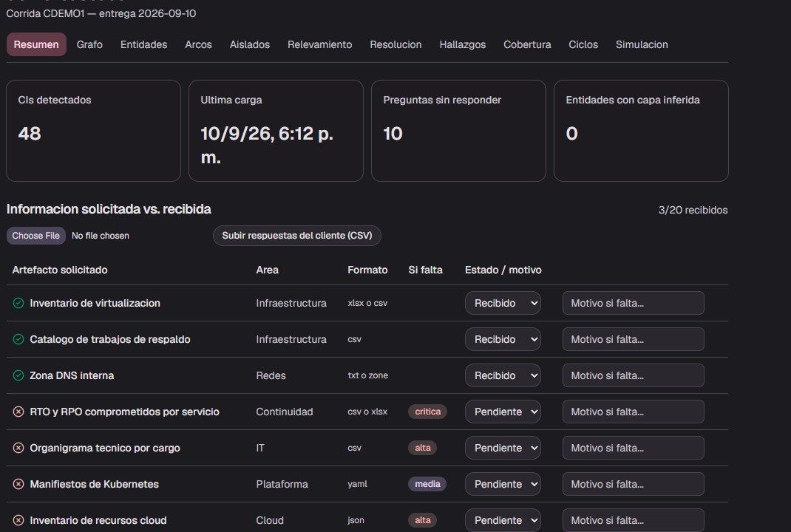The image size is (791, 532).
Task: Click the CIs detectados card
Action: click(x=93, y=131)
